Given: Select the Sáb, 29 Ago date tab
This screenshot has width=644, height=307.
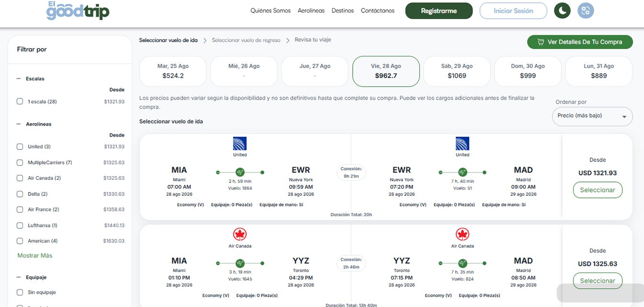Looking at the screenshot, I should click(x=457, y=71).
